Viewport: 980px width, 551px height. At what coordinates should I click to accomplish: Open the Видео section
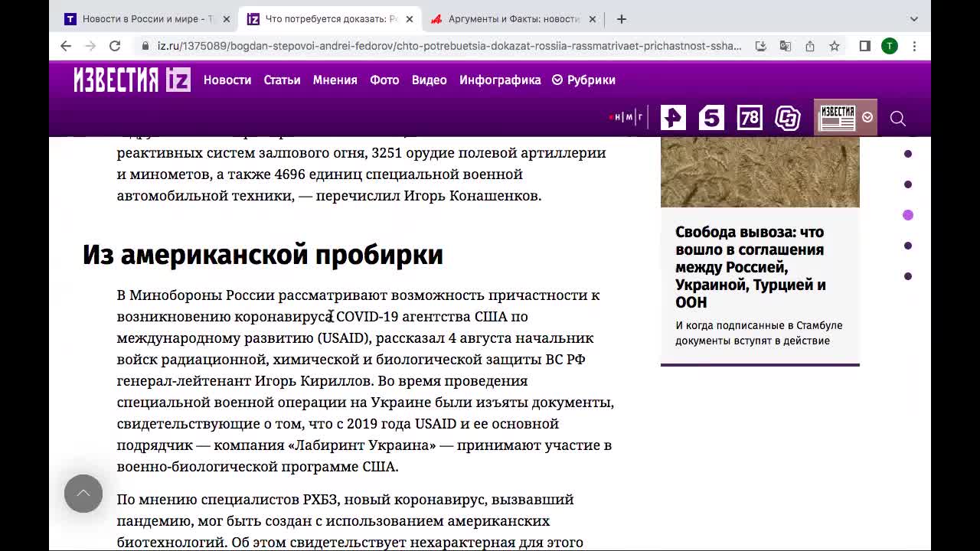[x=429, y=80]
